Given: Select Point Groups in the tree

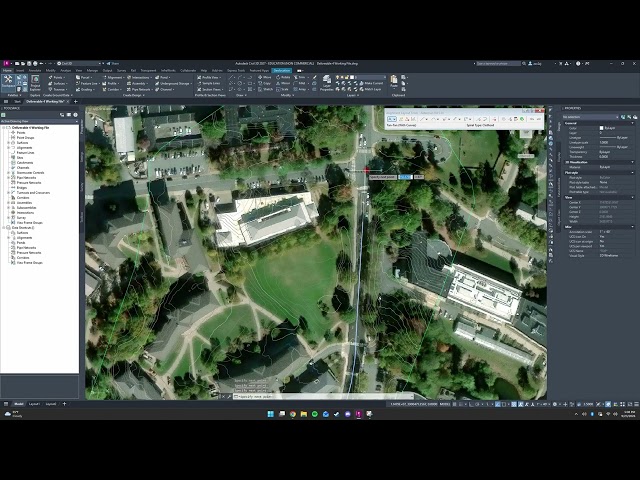Looking at the screenshot, I should [x=25, y=138].
